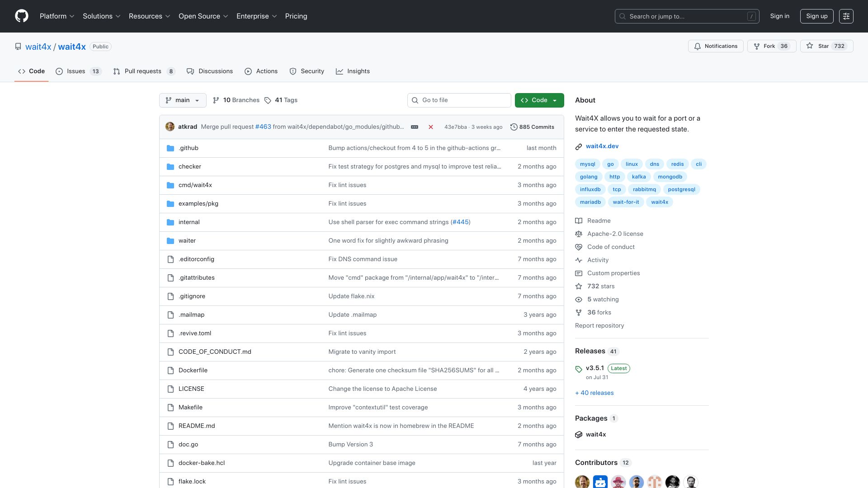Click the wait4x.dev link icon
The width and height of the screenshot is (868, 488).
[x=579, y=146]
